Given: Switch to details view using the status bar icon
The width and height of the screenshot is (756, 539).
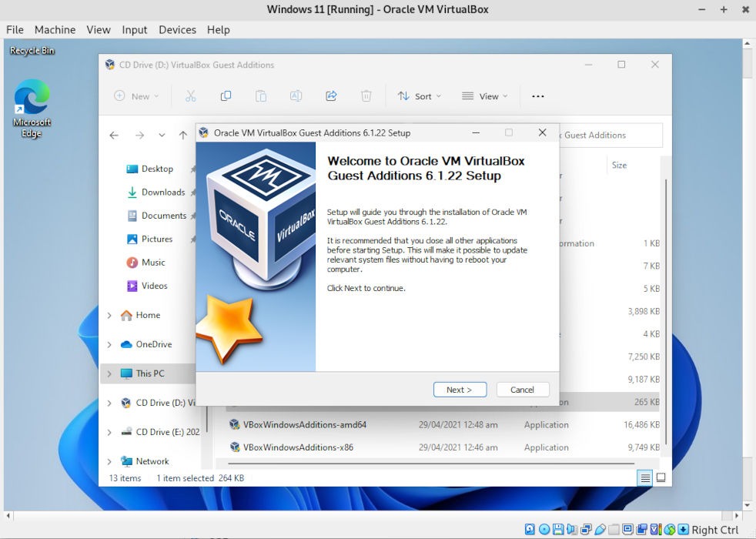Looking at the screenshot, I should 645,477.
